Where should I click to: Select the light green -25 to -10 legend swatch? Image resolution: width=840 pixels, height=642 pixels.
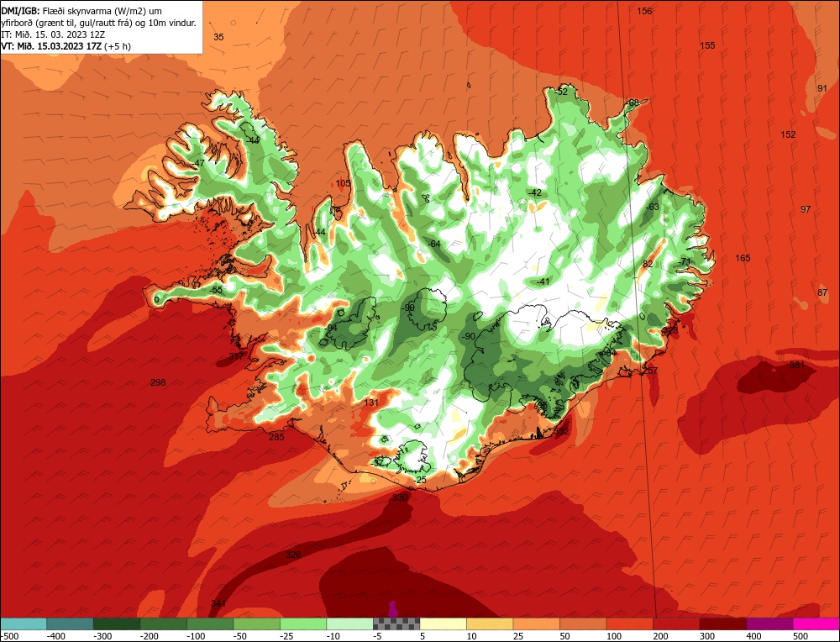tap(303, 624)
